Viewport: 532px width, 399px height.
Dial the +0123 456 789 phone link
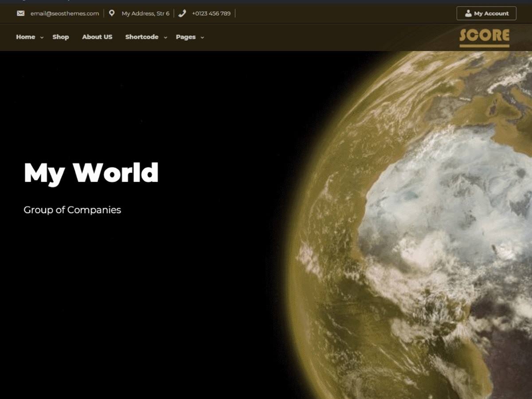click(210, 13)
